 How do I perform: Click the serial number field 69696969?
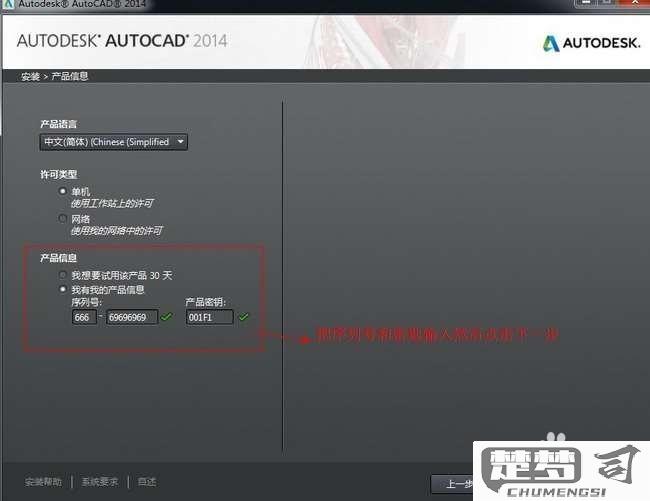pyautogui.click(x=132, y=317)
